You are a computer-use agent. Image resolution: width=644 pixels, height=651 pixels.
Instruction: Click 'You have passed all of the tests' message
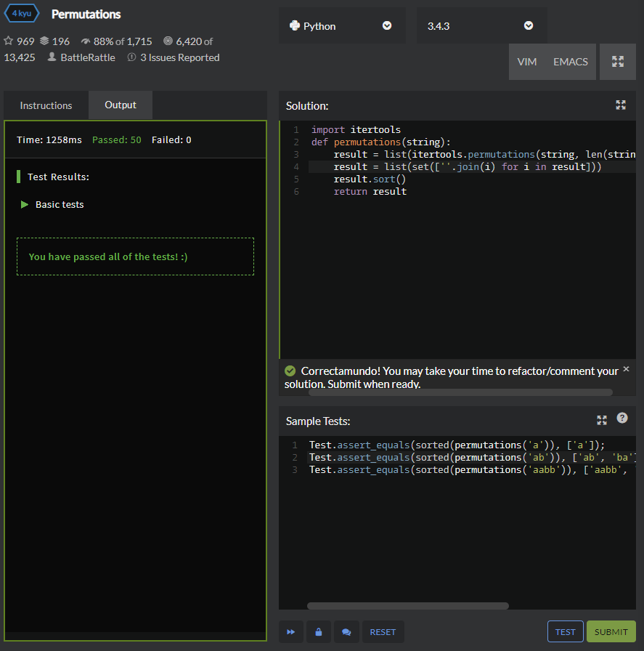click(x=108, y=256)
